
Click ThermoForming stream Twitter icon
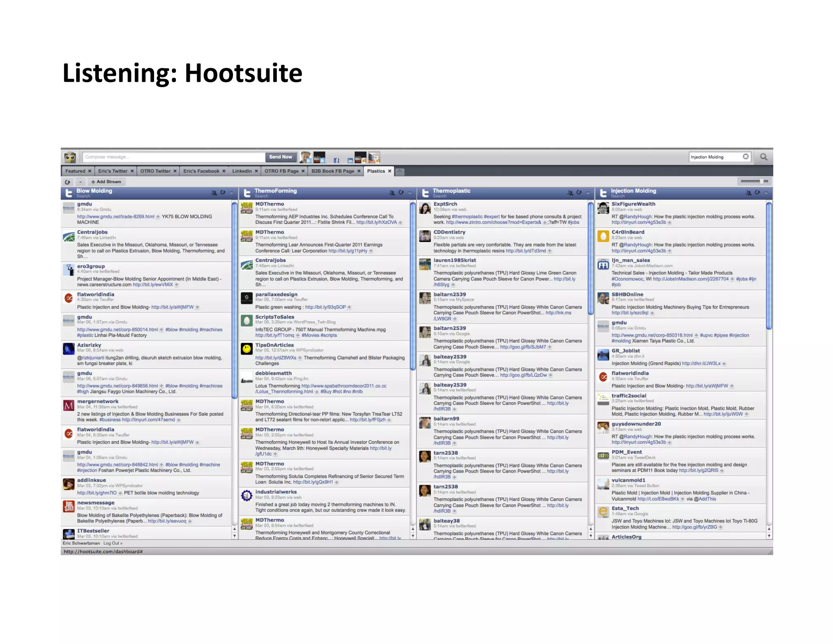[x=247, y=193]
